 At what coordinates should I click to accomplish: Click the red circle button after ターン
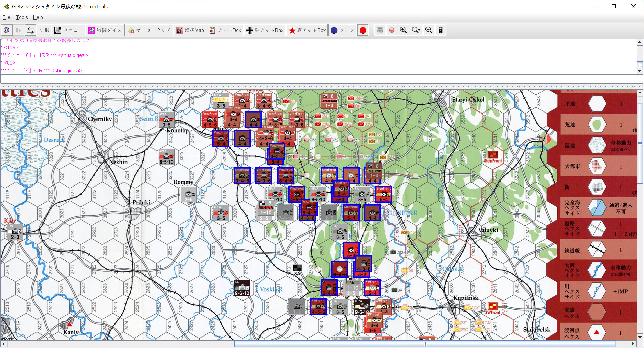[x=363, y=30]
